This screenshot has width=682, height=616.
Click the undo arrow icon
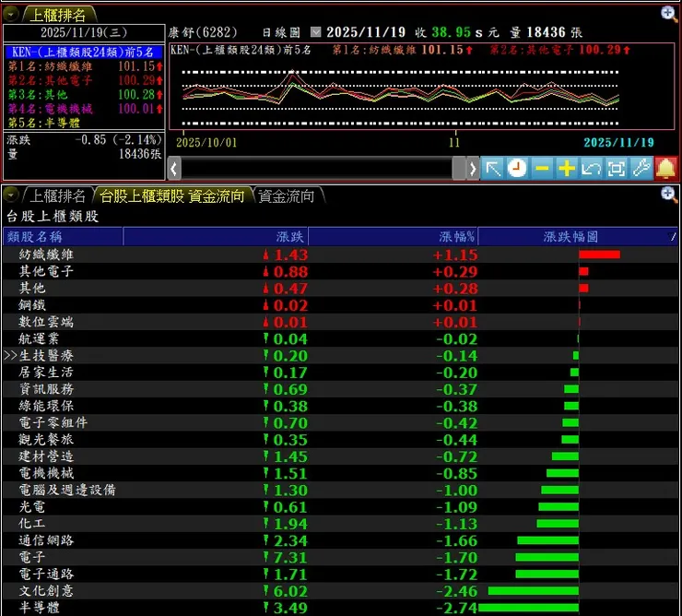click(591, 169)
